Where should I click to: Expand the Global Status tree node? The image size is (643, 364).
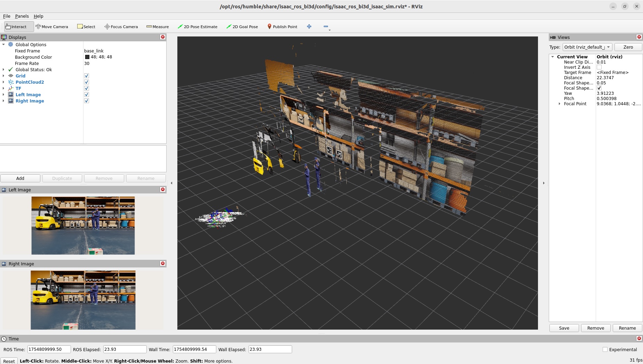click(x=3, y=69)
